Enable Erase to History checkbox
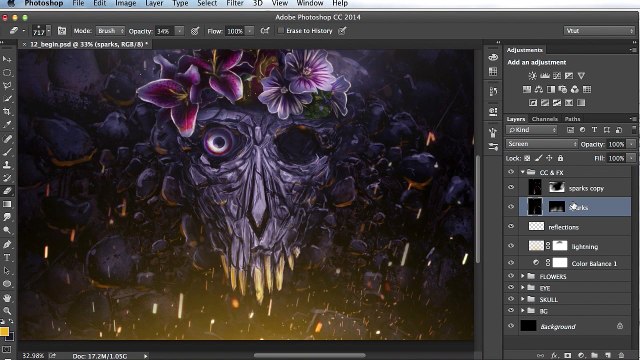The height and width of the screenshot is (360, 640). [281, 31]
